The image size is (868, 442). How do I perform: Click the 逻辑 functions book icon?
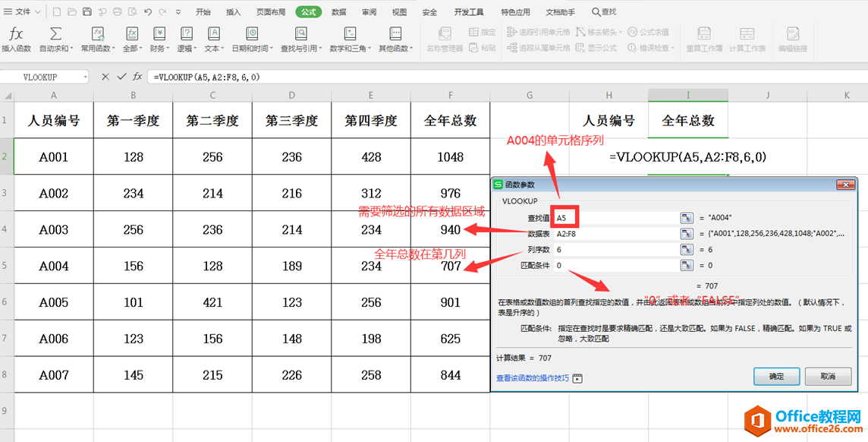click(x=187, y=33)
